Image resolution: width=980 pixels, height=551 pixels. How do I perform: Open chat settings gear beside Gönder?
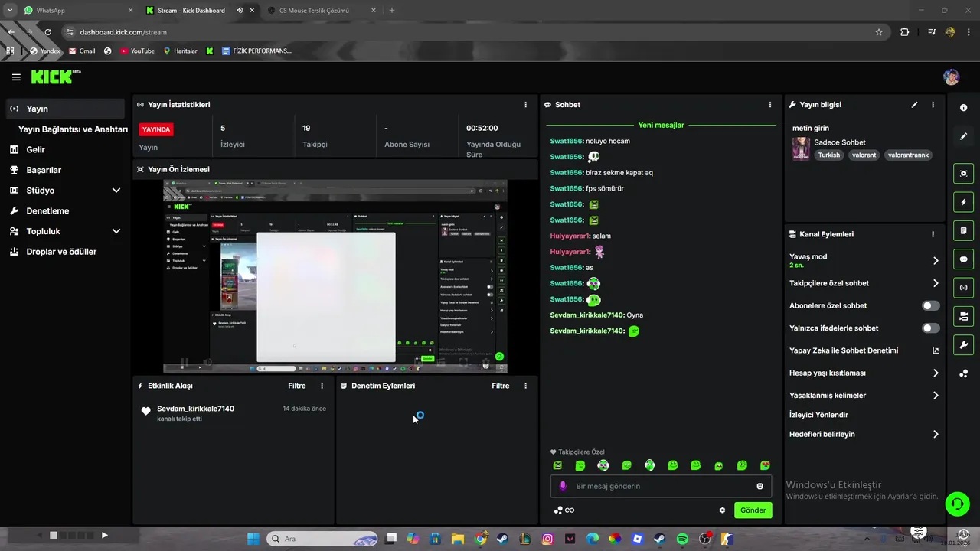(722, 510)
